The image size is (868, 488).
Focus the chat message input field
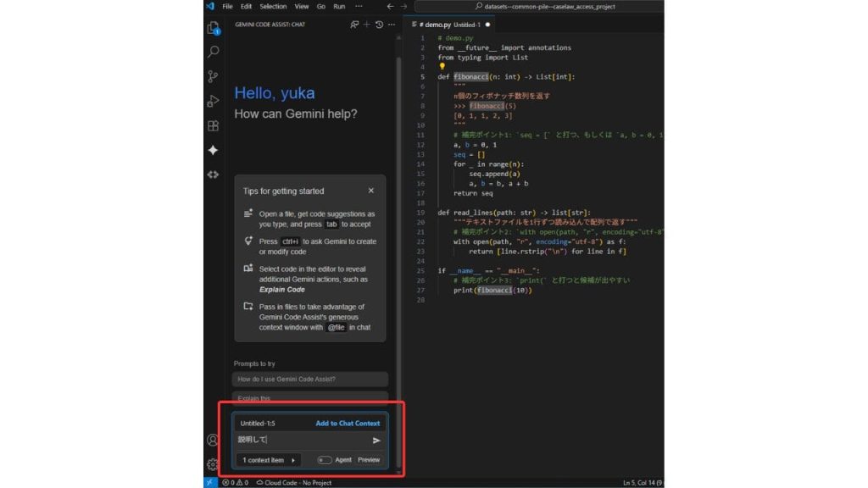[x=303, y=440]
